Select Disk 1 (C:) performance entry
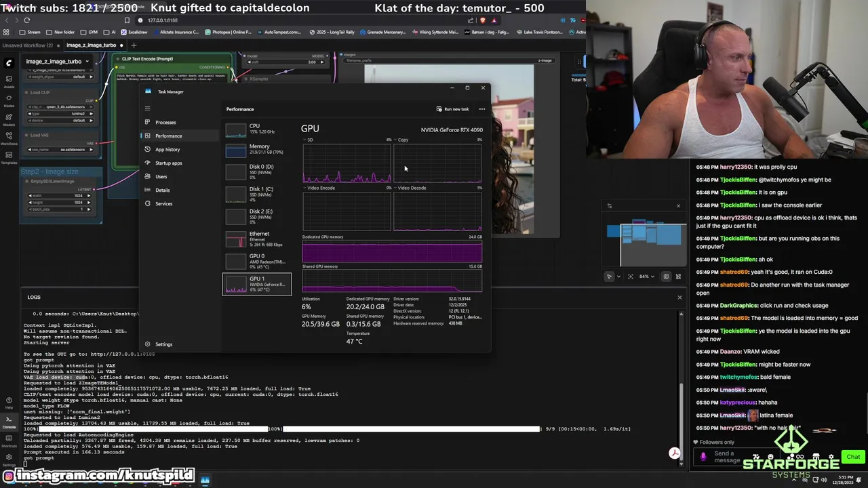This screenshot has width=868, height=488. [257, 194]
